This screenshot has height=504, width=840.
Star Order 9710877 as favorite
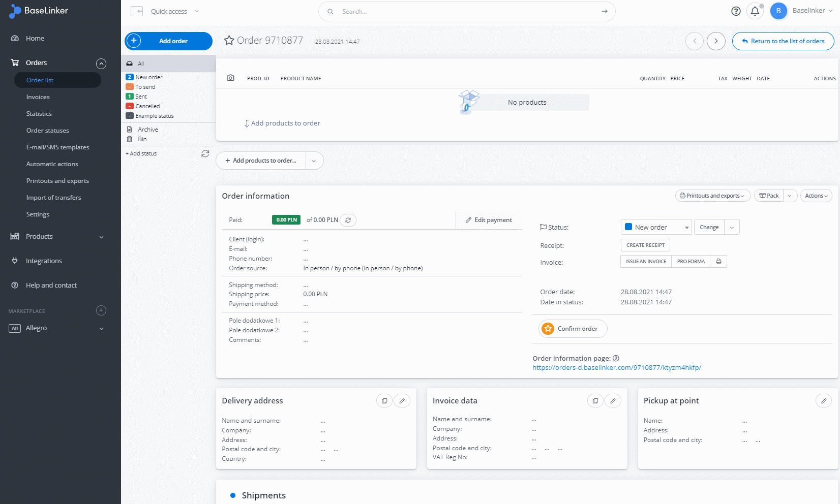coord(229,40)
